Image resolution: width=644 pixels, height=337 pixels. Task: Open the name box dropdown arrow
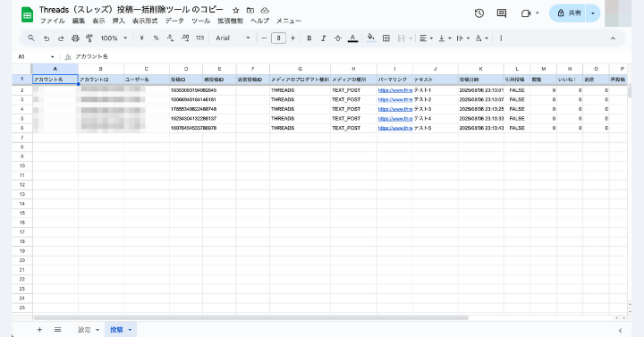pos(53,56)
